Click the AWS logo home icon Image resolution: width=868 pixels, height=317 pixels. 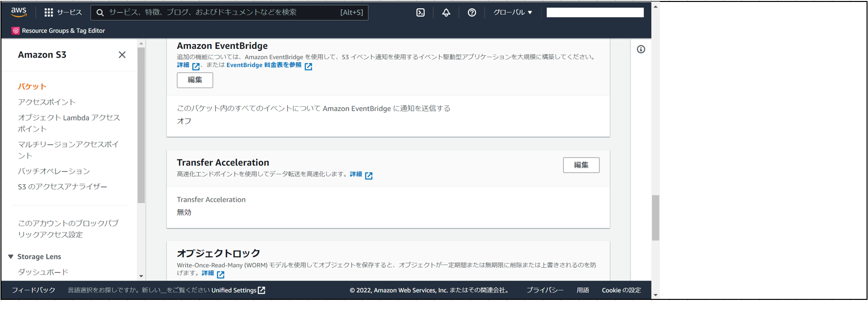pyautogui.click(x=19, y=12)
